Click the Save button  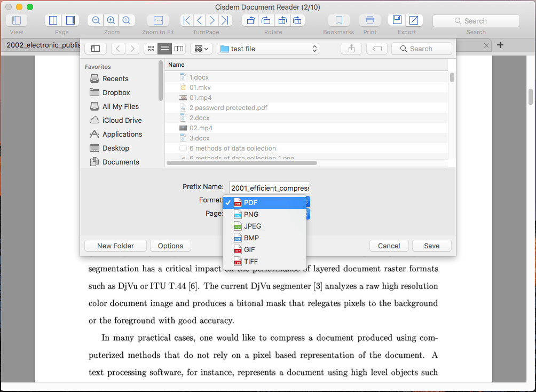click(432, 246)
